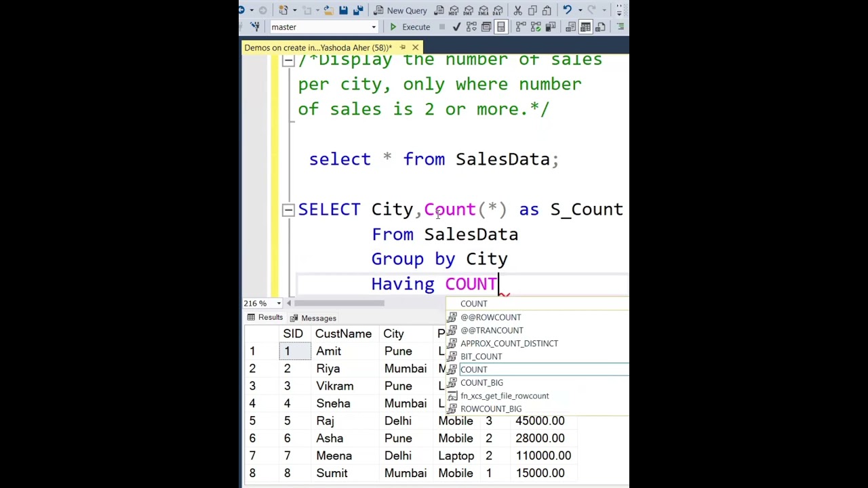This screenshot has width=868, height=488.
Task: Click the Save All icon
Action: point(359,10)
